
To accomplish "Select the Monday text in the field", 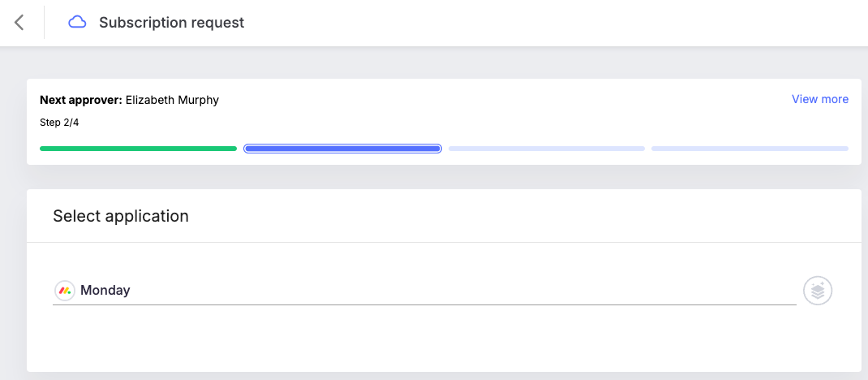I will (x=105, y=290).
